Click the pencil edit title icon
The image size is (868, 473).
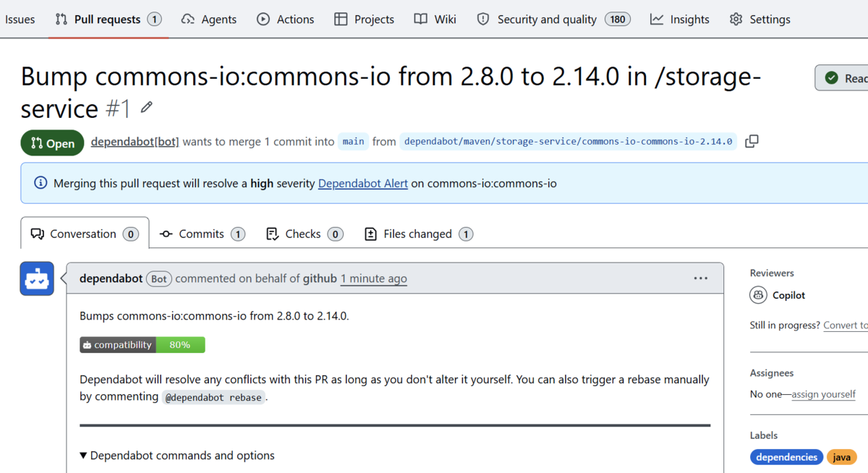click(x=147, y=108)
